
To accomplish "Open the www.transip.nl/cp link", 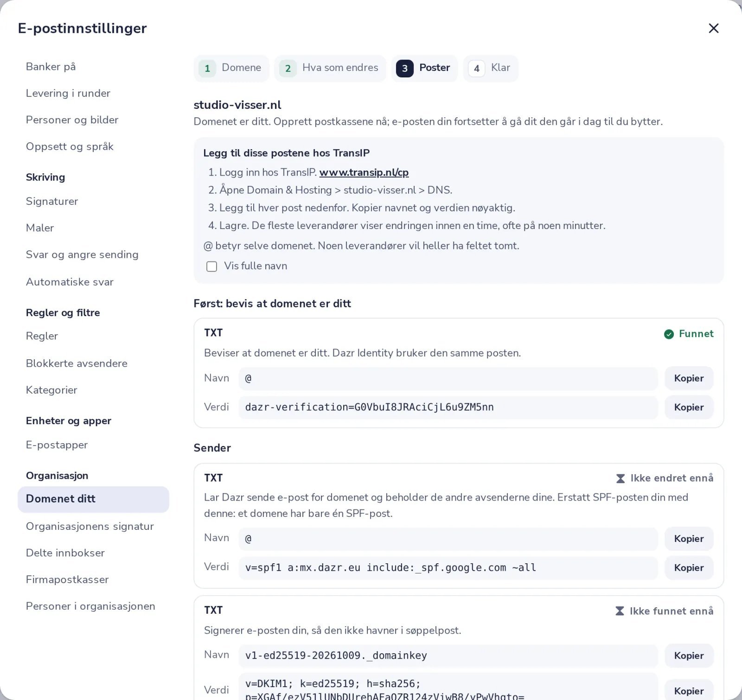I will 364,172.
